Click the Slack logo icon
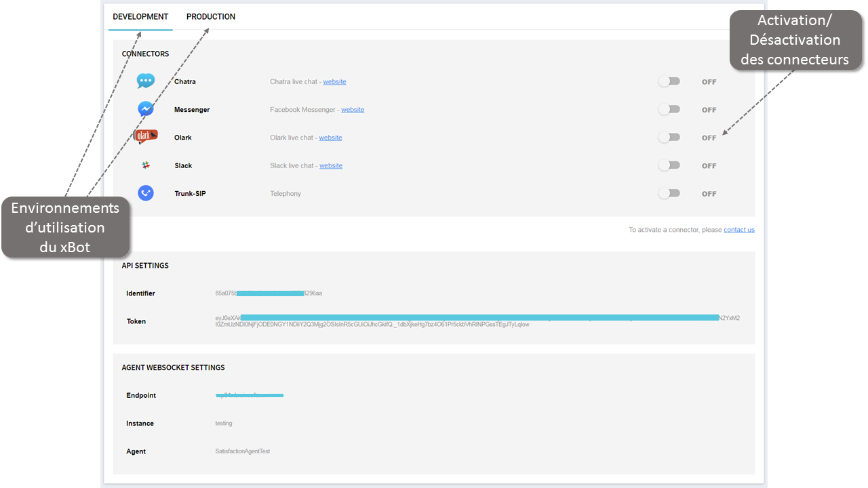The height and width of the screenshot is (488, 868). pyautogui.click(x=146, y=165)
